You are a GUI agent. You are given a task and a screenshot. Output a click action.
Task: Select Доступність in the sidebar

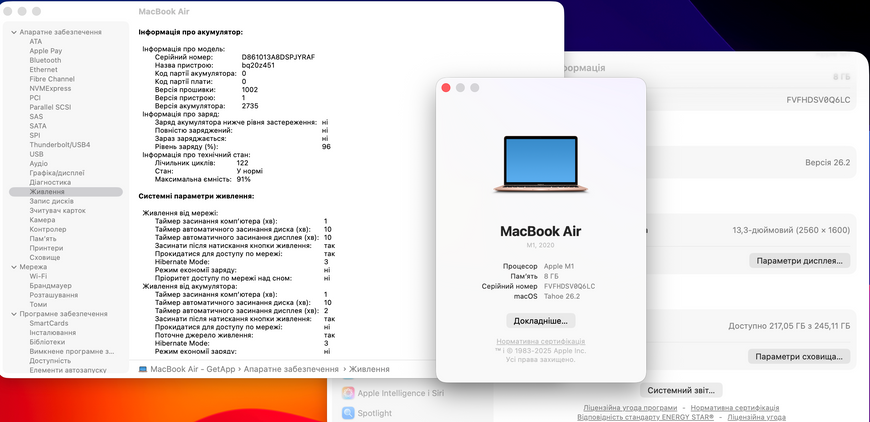click(50, 361)
